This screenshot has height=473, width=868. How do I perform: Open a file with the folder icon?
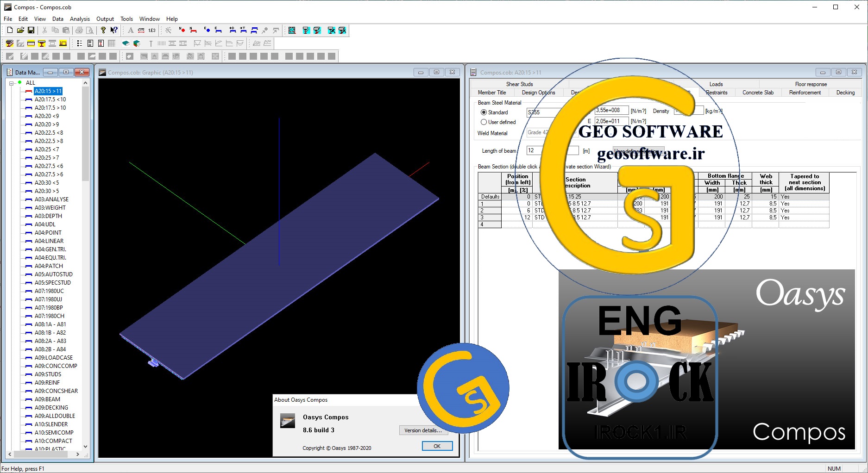tap(20, 30)
